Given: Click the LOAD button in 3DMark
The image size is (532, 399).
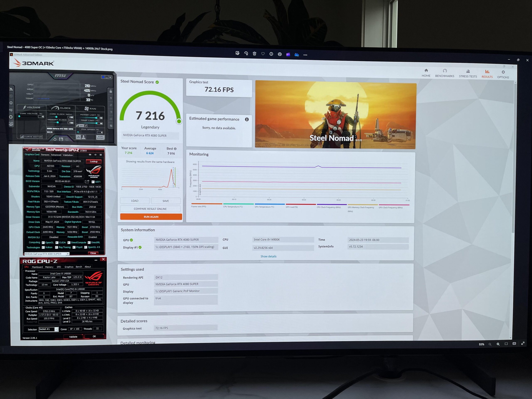Looking at the screenshot, I should pyautogui.click(x=135, y=201).
